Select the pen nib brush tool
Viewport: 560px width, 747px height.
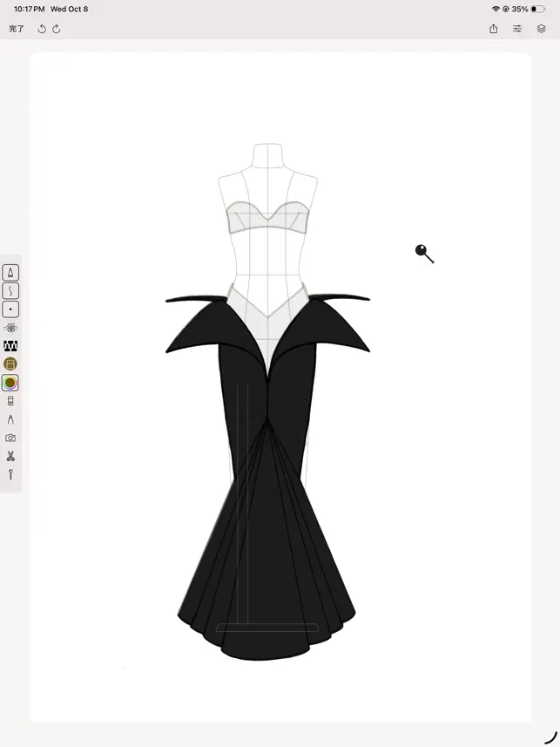coord(10,273)
